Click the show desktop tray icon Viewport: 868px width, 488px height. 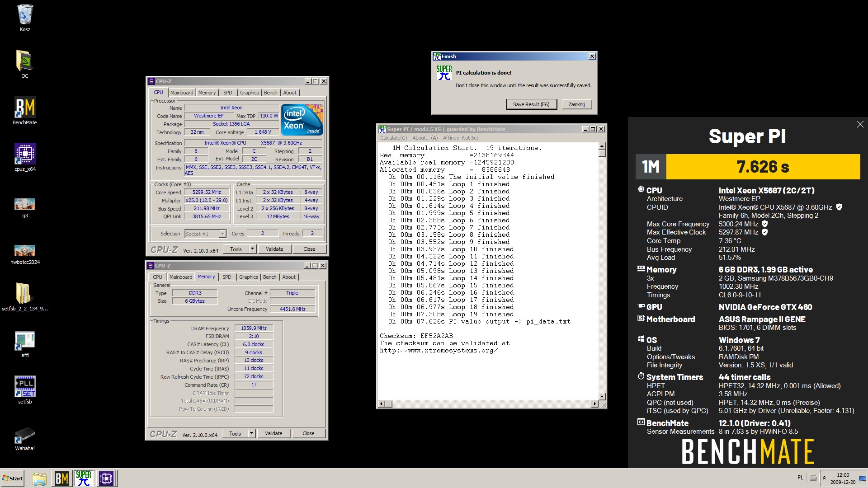pyautogui.click(x=863, y=479)
